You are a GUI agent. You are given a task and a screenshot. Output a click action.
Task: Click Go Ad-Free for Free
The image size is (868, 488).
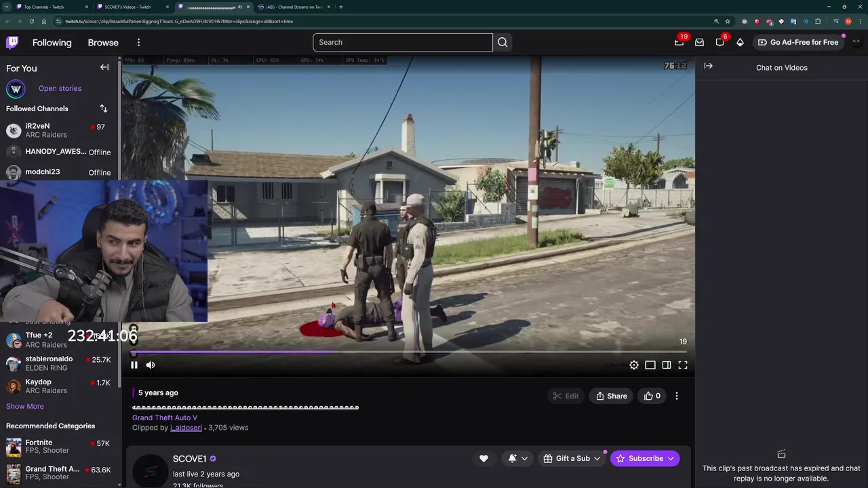797,42
